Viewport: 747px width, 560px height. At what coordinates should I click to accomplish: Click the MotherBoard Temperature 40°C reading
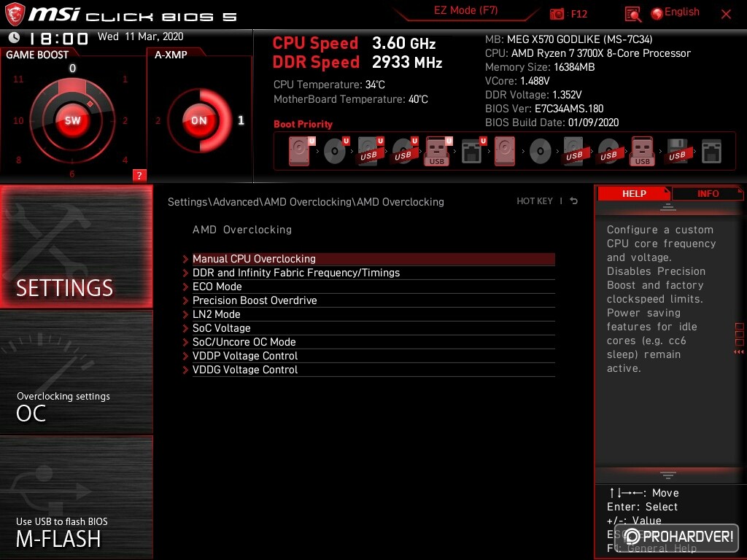click(x=351, y=99)
